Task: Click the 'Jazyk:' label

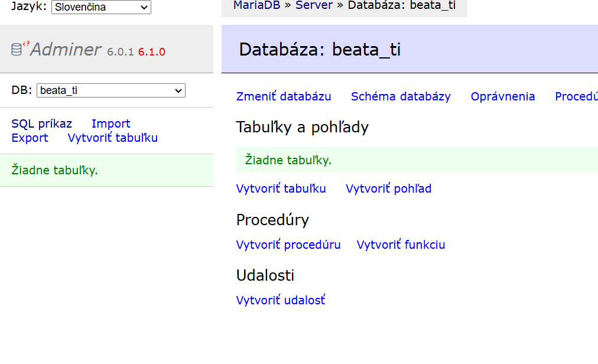Action: click(28, 6)
